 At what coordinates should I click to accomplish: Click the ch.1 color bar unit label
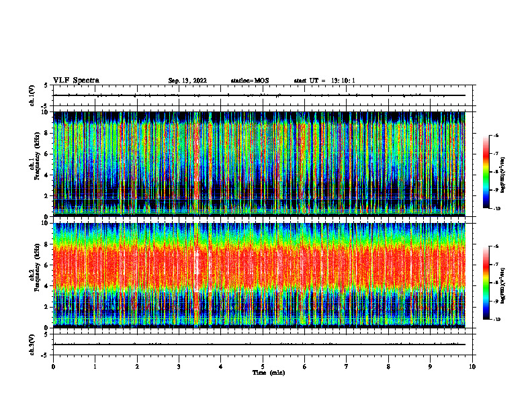502,175
